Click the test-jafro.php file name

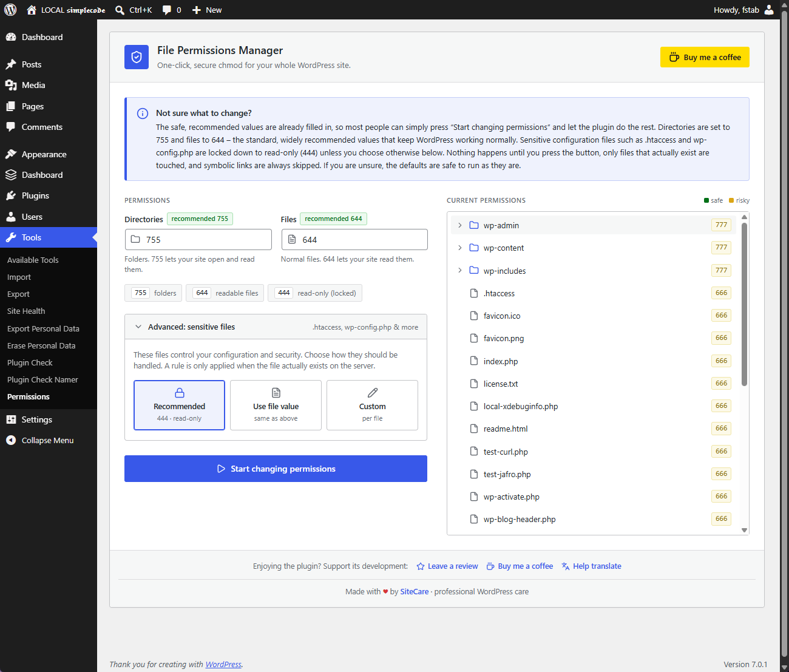(507, 474)
